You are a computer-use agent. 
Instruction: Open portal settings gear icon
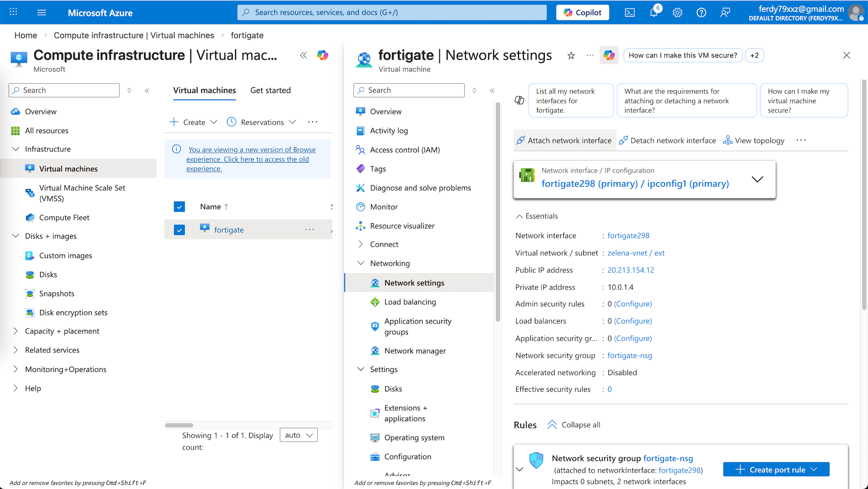[677, 13]
